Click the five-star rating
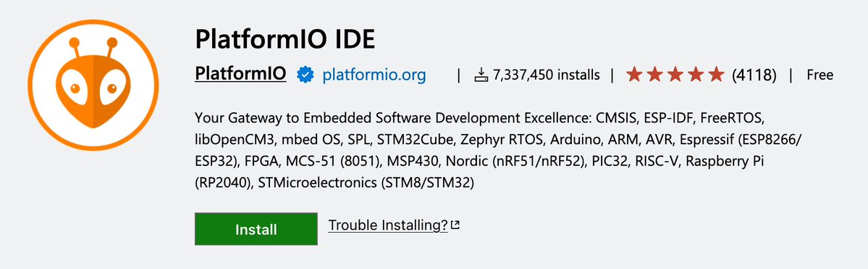Screen dimensions: 868x269 tap(675, 75)
